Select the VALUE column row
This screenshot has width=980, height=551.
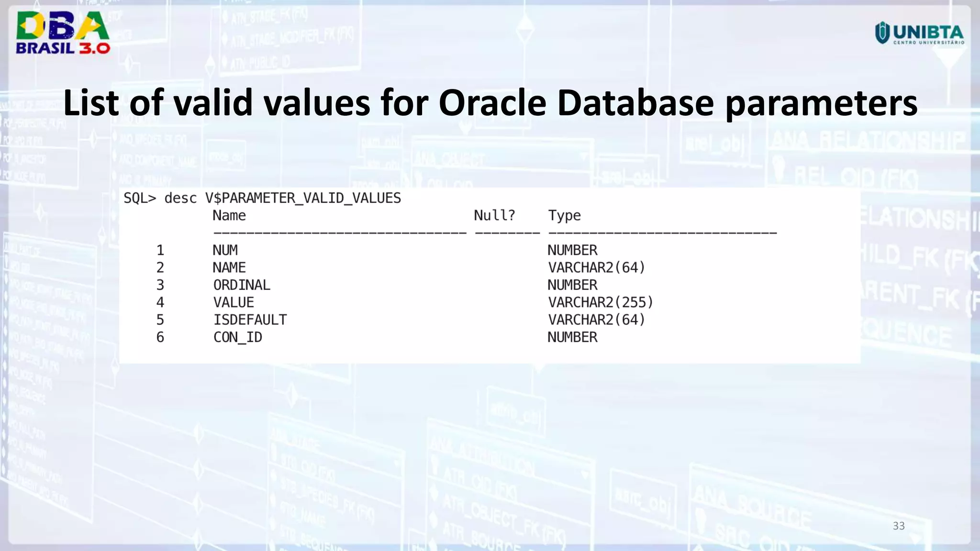234,302
